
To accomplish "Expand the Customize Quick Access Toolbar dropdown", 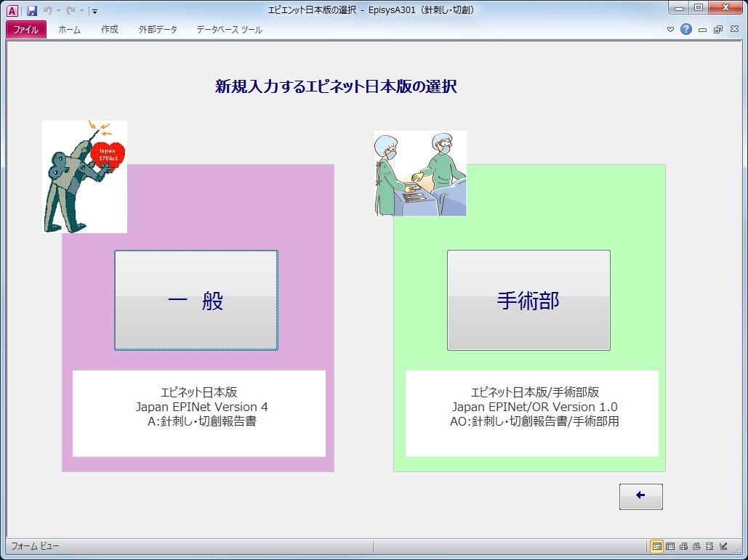I will click(95, 12).
